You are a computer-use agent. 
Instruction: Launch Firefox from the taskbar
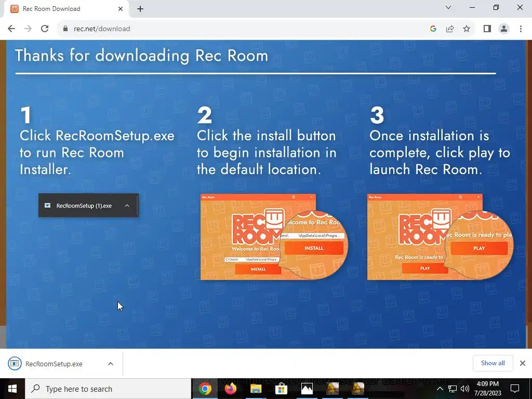point(230,389)
